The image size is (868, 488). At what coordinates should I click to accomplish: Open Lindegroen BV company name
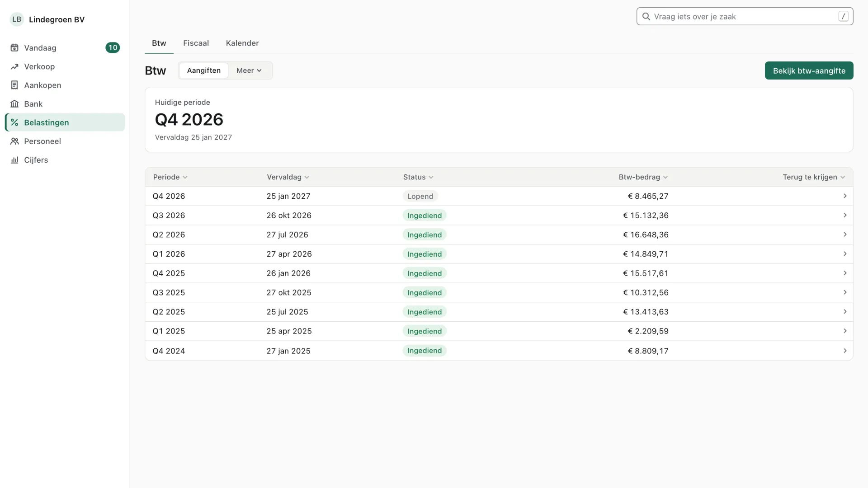(x=57, y=19)
